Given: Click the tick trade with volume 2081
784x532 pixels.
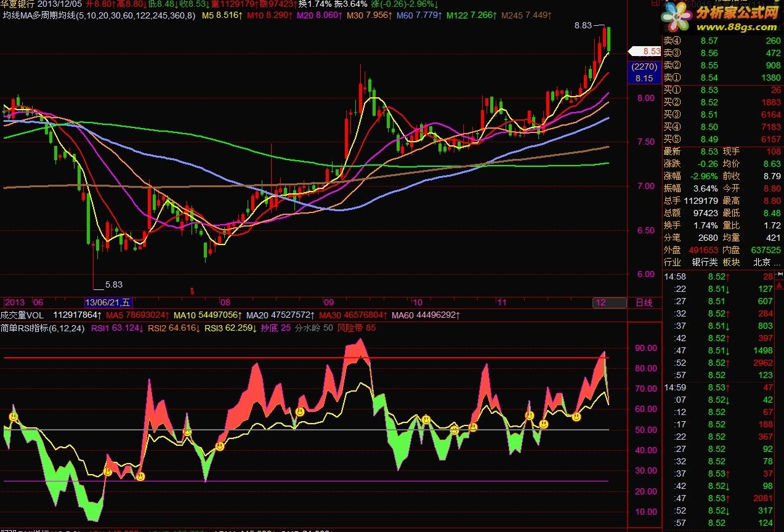Looking at the screenshot, I should pyautogui.click(x=762, y=498).
